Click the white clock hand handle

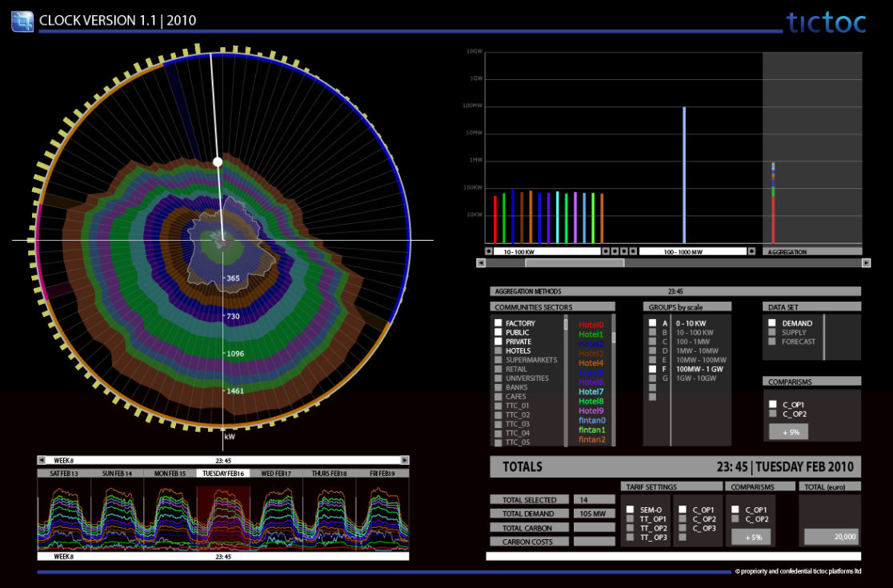pos(218,162)
